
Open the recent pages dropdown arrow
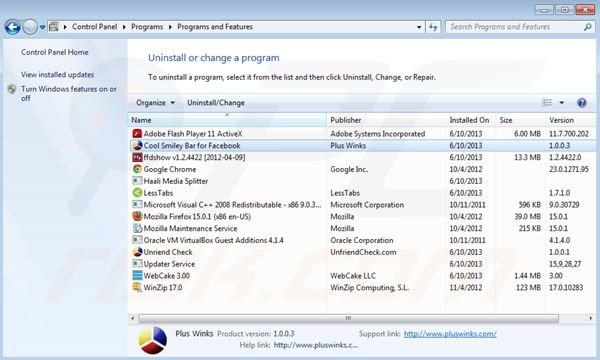[42, 27]
